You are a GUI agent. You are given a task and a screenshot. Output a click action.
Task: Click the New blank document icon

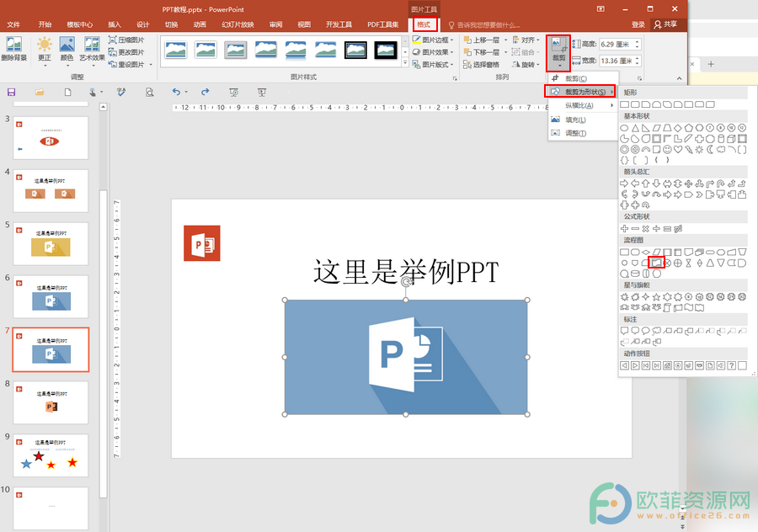pos(67,92)
